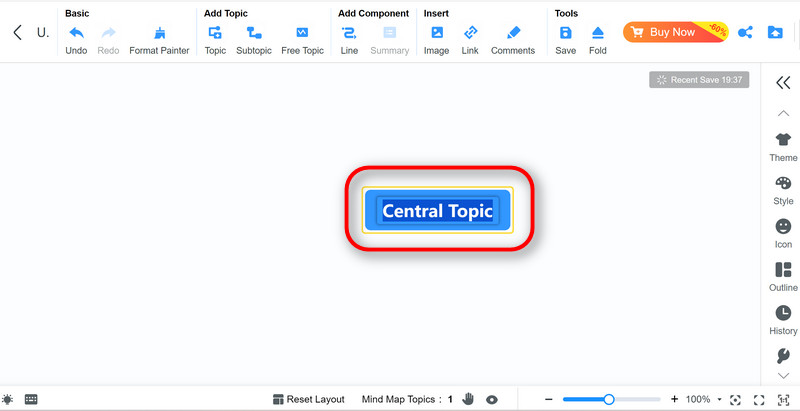Select the Format Painter tool
Screen dimensions: 800x411
coord(159,33)
